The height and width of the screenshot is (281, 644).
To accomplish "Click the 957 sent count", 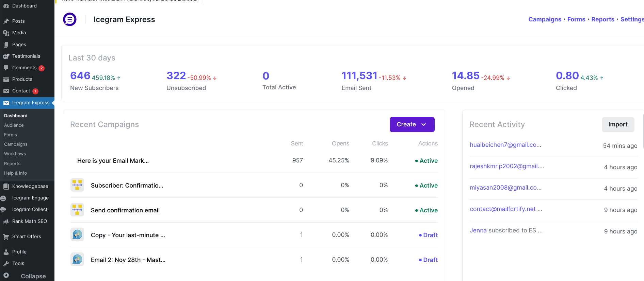I will (x=297, y=160).
